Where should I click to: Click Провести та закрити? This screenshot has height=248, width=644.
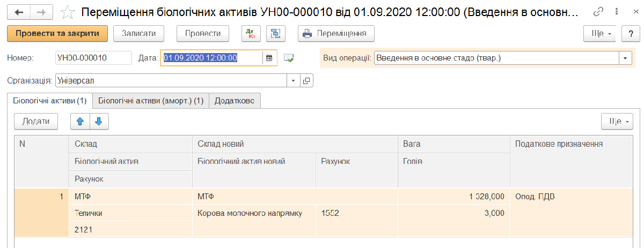(x=57, y=33)
